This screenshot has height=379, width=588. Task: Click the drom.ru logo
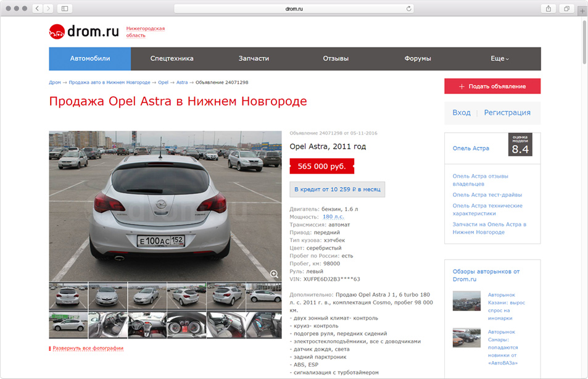click(84, 31)
